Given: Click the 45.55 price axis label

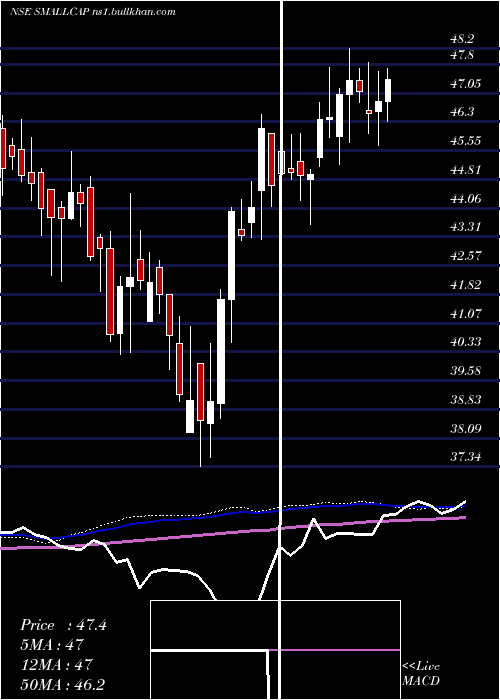Looking at the screenshot, I should [x=466, y=141].
